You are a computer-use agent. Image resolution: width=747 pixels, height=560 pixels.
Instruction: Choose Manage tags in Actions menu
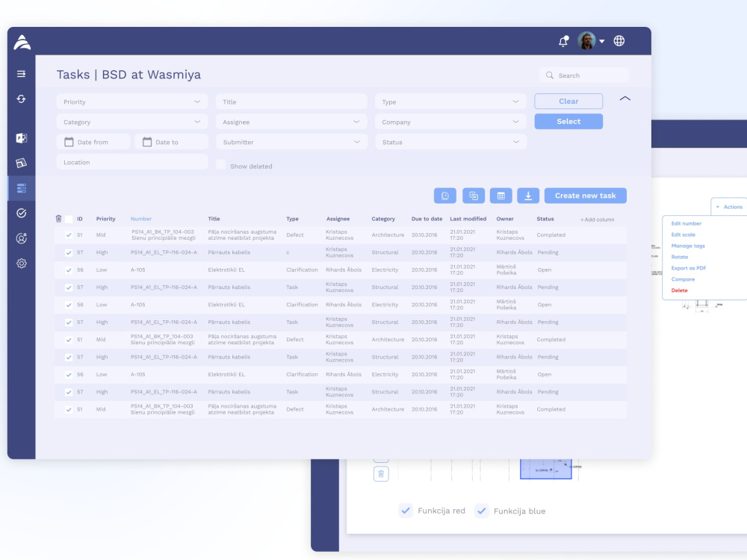[x=688, y=246]
